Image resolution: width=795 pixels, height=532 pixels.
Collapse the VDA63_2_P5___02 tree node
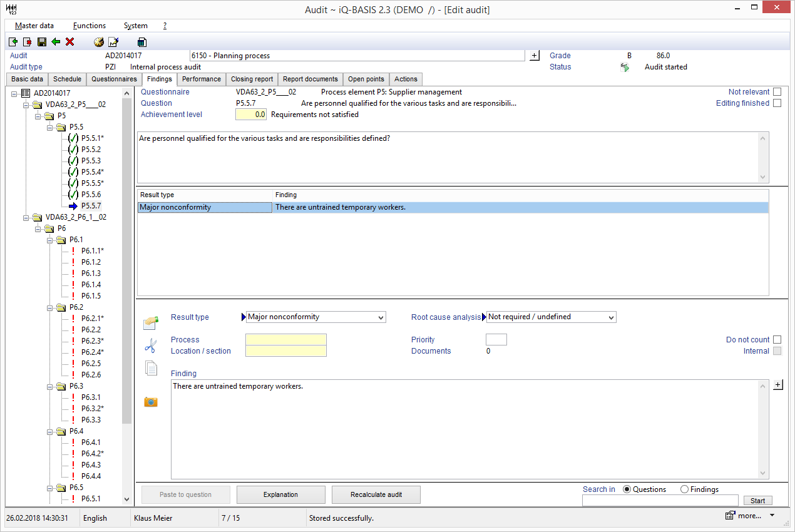(x=26, y=105)
